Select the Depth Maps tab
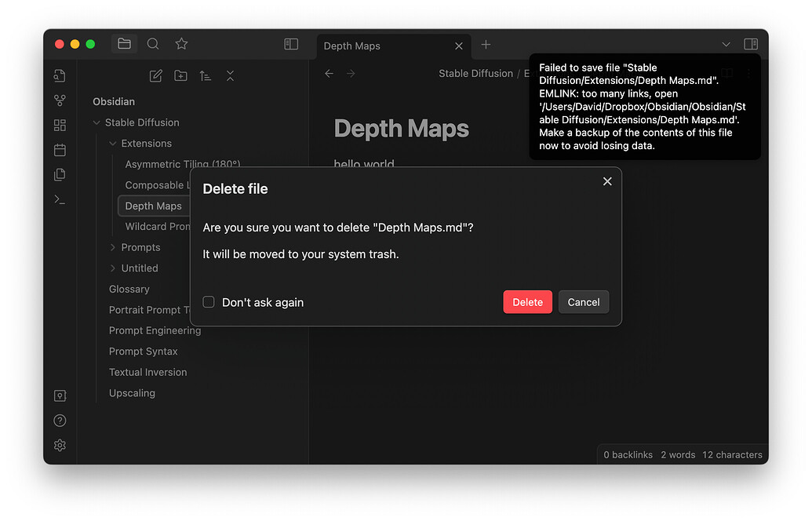812x521 pixels. point(394,46)
